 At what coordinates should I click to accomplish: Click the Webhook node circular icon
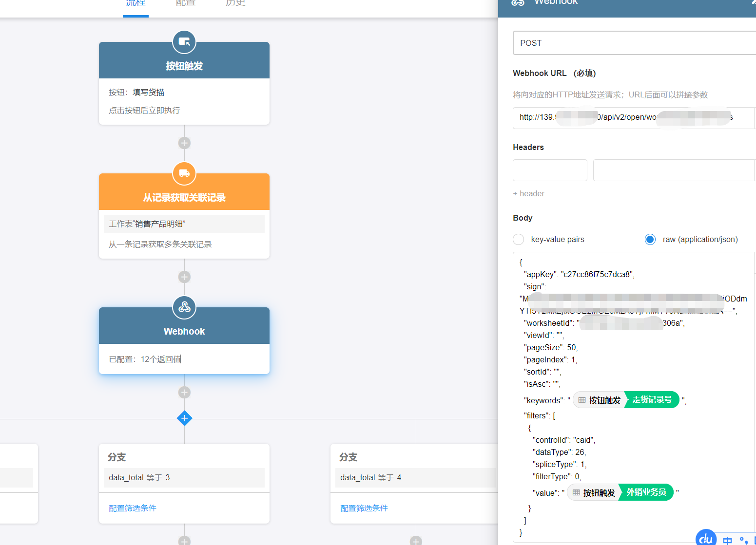point(184,307)
